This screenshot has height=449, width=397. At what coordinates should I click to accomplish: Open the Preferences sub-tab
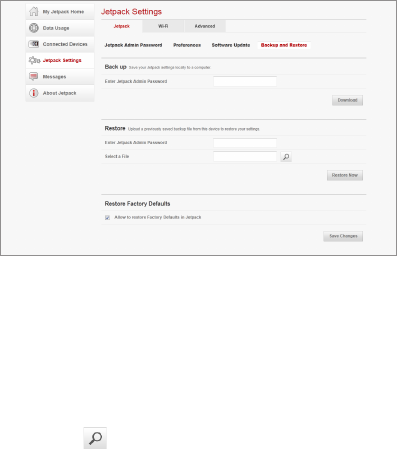(187, 45)
